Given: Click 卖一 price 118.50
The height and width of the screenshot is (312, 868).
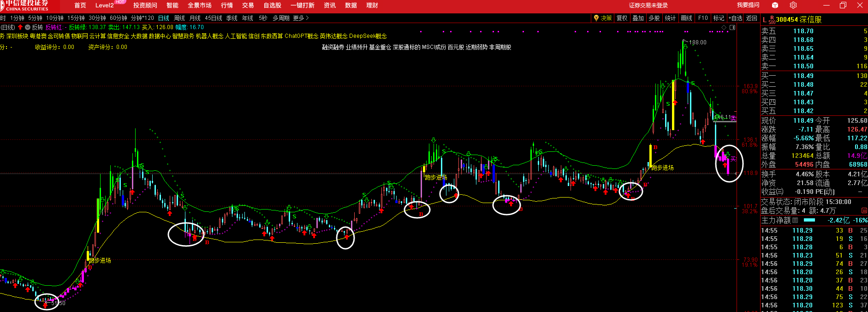Looking at the screenshot, I should (x=803, y=66).
